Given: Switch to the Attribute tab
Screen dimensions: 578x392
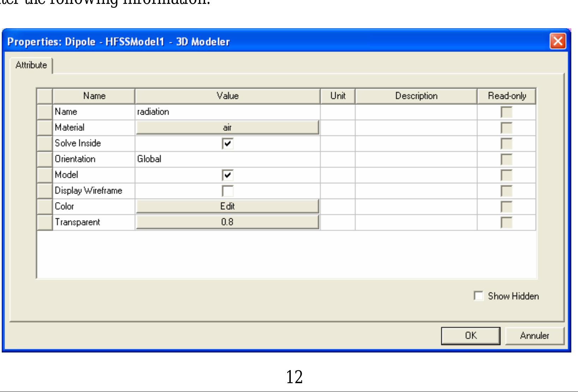Looking at the screenshot, I should 30,65.
